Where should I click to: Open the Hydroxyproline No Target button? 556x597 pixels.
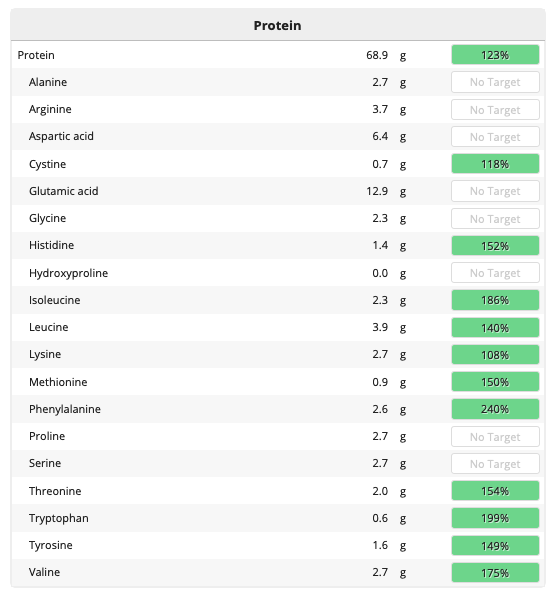(495, 273)
